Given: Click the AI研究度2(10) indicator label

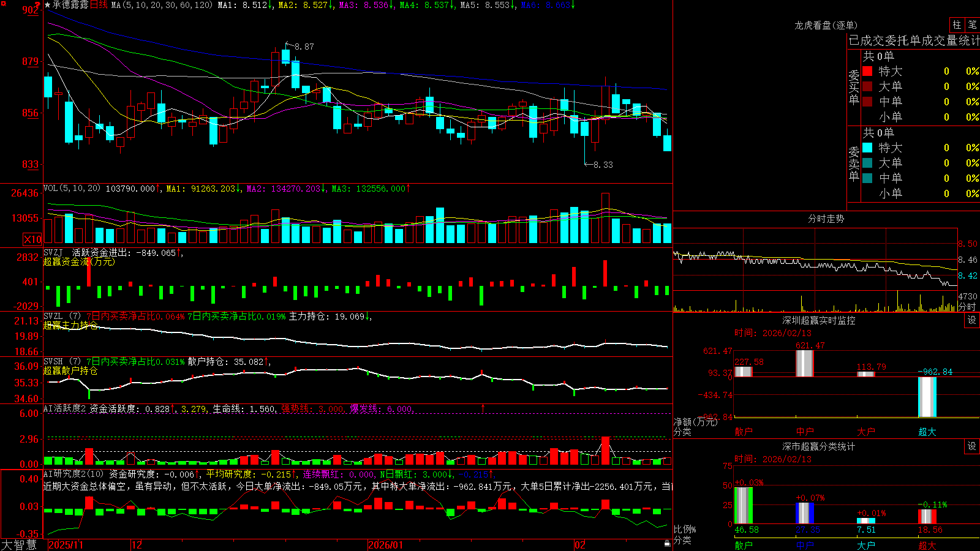Looking at the screenshot, I should click(x=74, y=474).
